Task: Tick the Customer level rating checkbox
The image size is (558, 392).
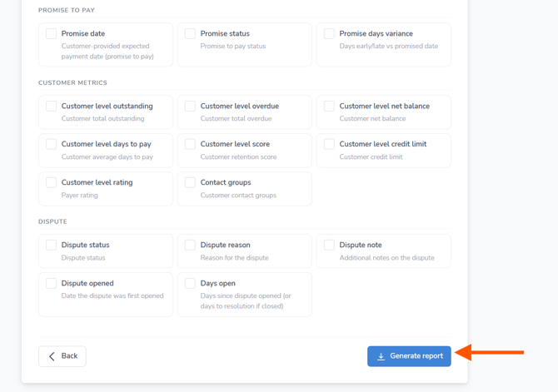Action: (x=52, y=182)
